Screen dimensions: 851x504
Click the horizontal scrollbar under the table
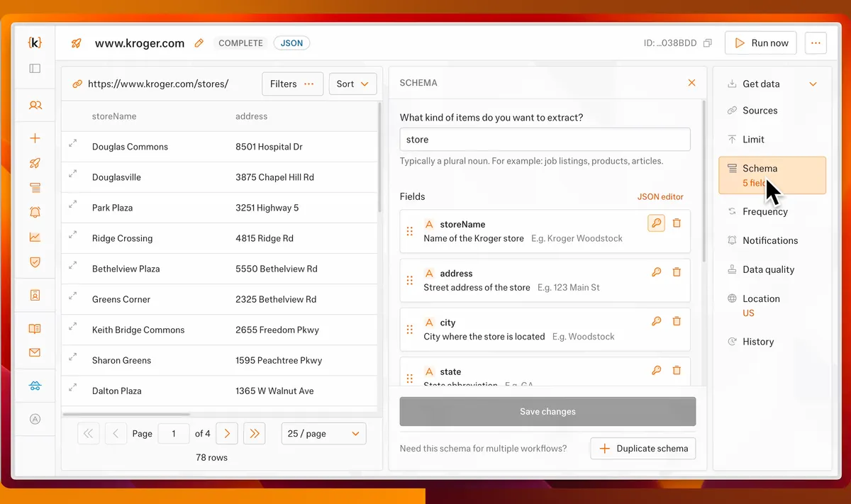point(126,414)
